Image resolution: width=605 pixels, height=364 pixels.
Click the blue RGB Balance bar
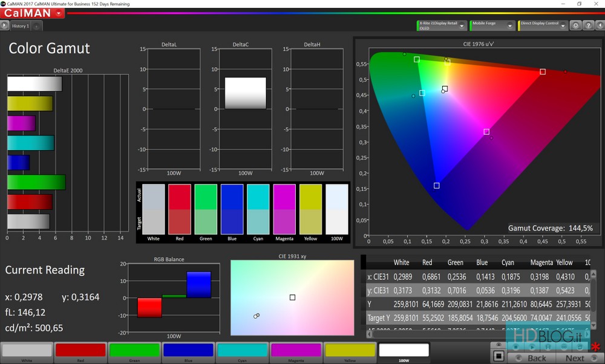[198, 285]
